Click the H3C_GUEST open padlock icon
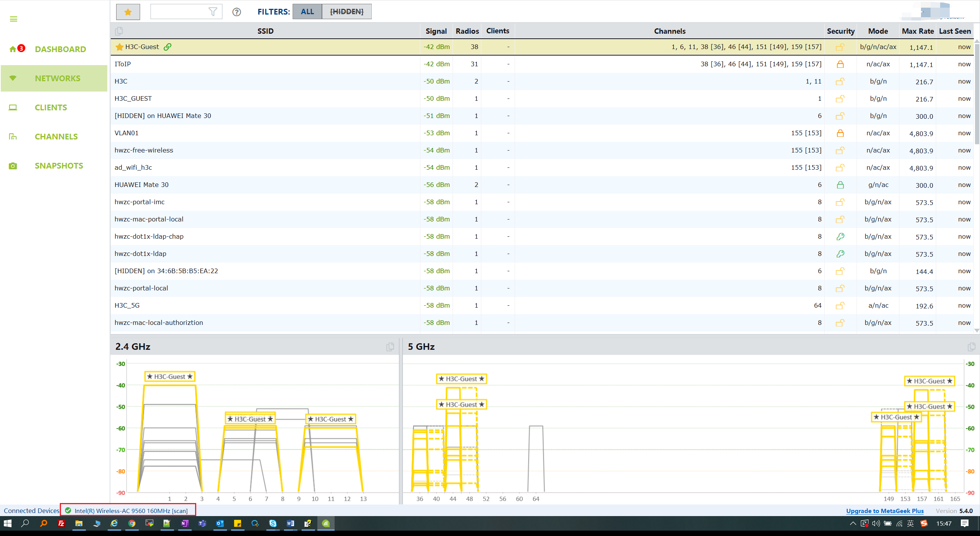This screenshot has height=536, width=980. coord(840,98)
